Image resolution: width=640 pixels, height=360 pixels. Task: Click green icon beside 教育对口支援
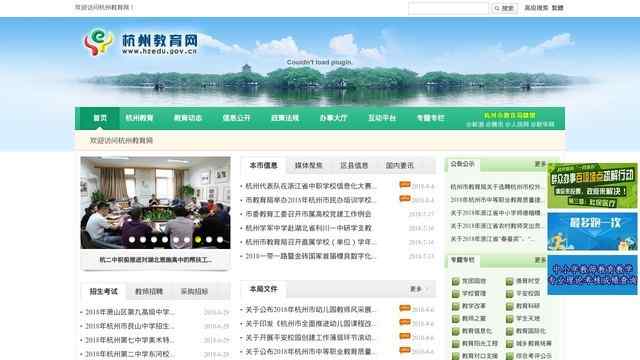pos(456,356)
